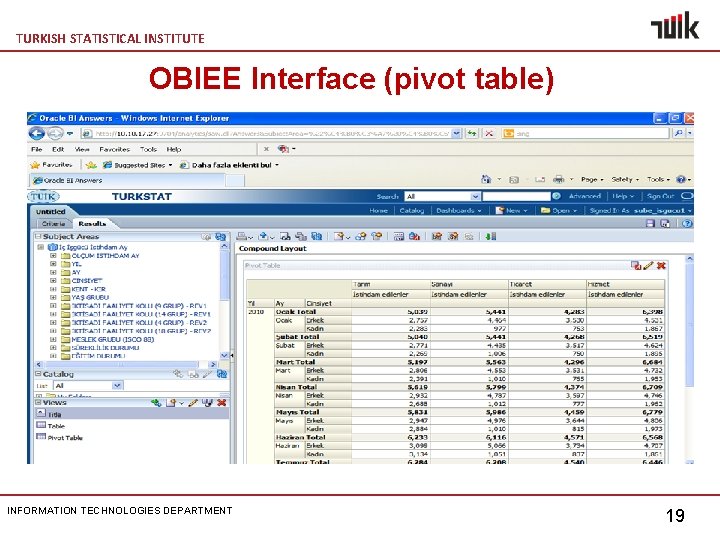Click the new view icon in layout toolbar
The width and height of the screenshot is (720, 540).
339,236
